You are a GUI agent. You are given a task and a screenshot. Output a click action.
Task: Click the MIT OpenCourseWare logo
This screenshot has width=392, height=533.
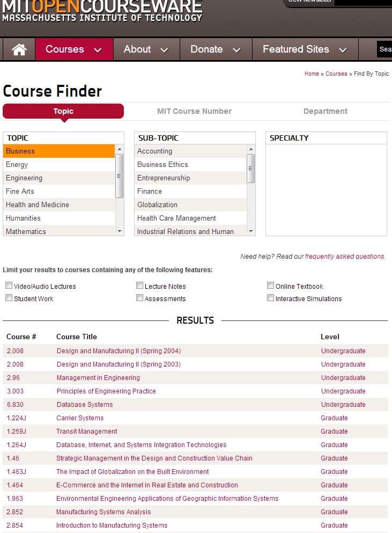pyautogui.click(x=102, y=10)
